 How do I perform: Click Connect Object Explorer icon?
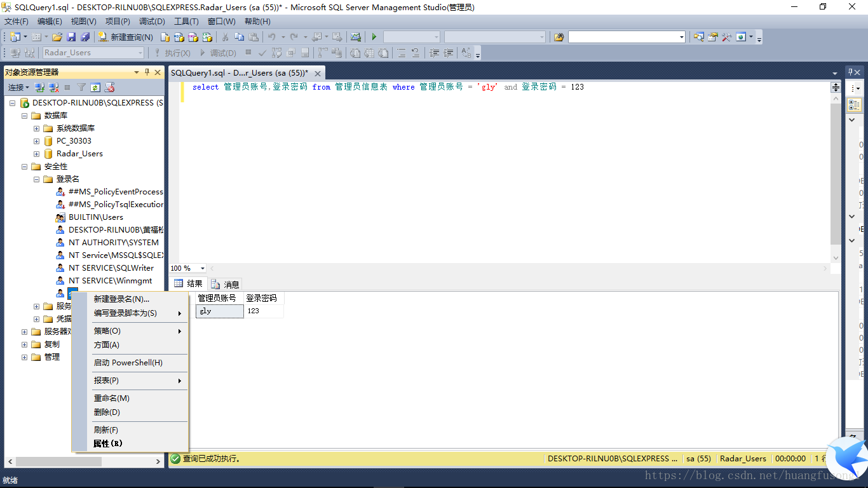coord(39,87)
